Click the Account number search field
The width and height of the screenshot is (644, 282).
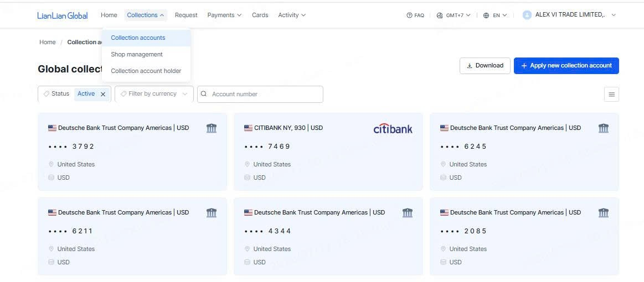click(x=260, y=94)
